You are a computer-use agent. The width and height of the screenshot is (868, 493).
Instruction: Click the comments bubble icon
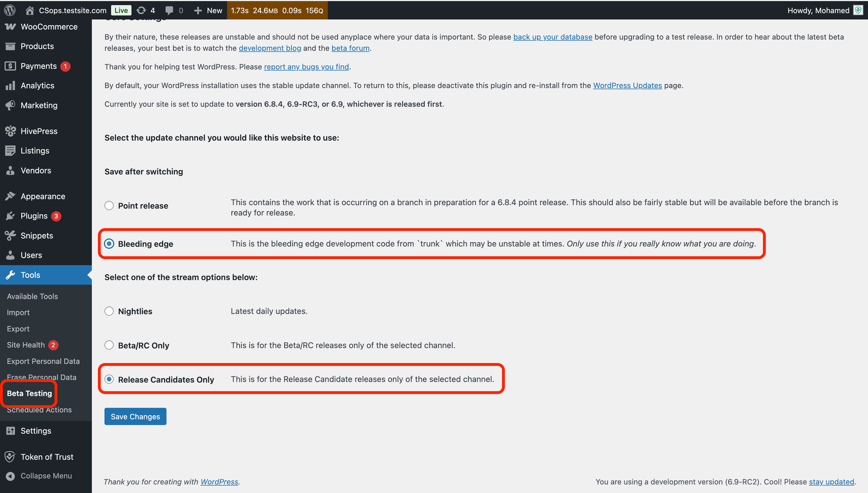click(x=169, y=10)
